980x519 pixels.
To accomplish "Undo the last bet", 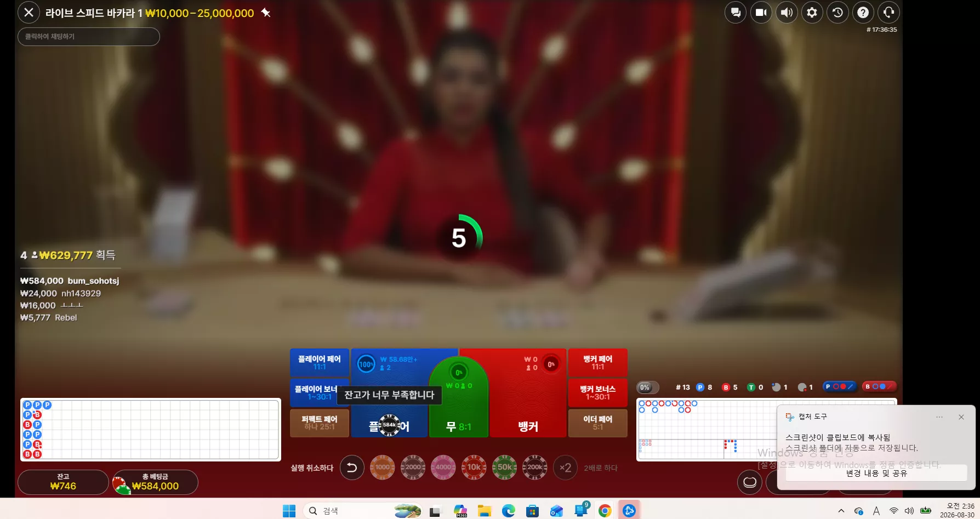I will (x=352, y=467).
